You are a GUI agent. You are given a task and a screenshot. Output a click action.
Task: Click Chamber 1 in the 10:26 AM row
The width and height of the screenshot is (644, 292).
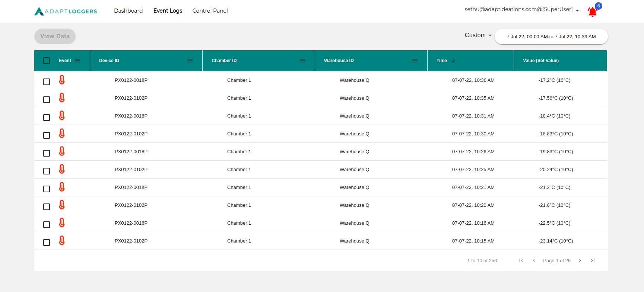tap(239, 152)
